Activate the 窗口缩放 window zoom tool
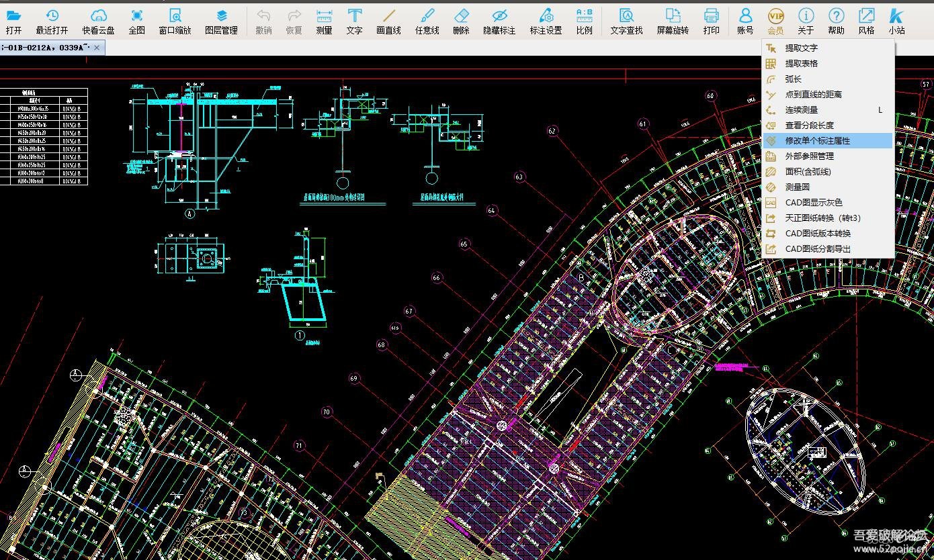Image resolution: width=934 pixels, height=560 pixels. point(175,21)
